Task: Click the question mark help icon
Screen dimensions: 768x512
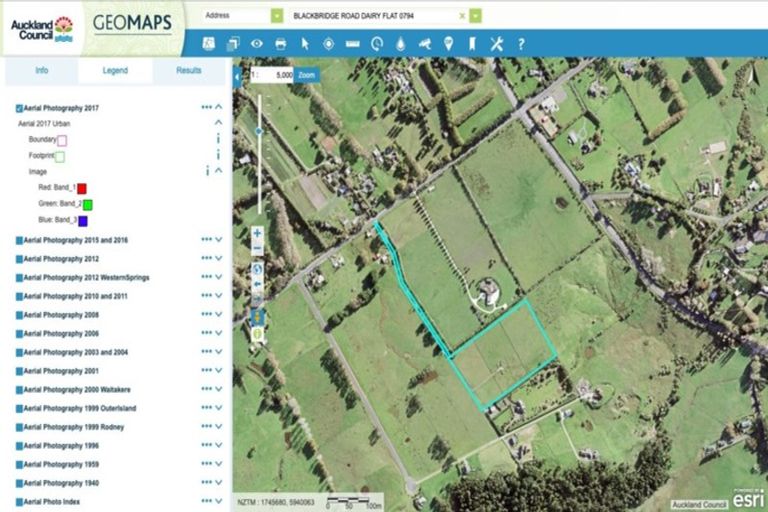Action: click(x=521, y=44)
